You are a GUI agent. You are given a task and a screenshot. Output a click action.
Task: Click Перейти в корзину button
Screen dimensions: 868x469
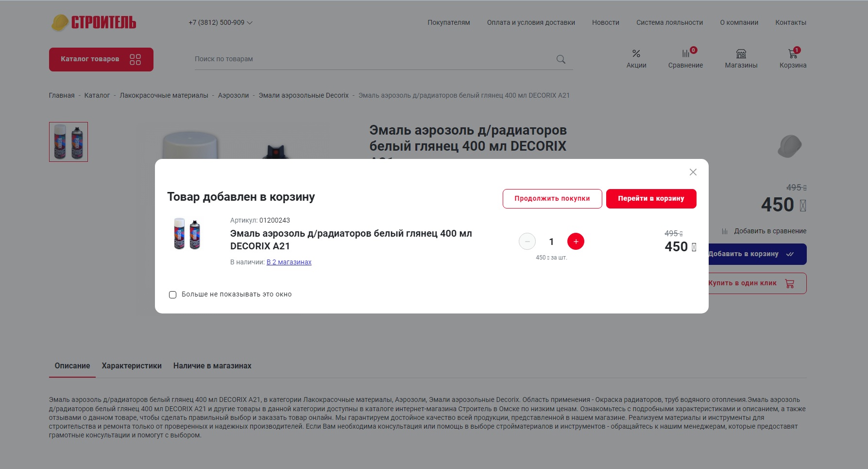pyautogui.click(x=651, y=199)
